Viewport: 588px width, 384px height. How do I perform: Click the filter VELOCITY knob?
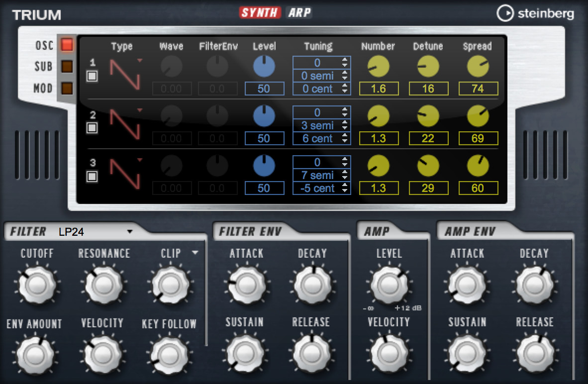[x=103, y=354]
